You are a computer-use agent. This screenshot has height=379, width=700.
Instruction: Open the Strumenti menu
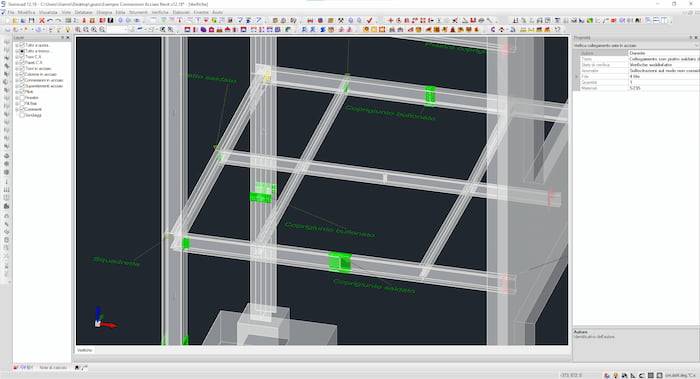tap(138, 12)
